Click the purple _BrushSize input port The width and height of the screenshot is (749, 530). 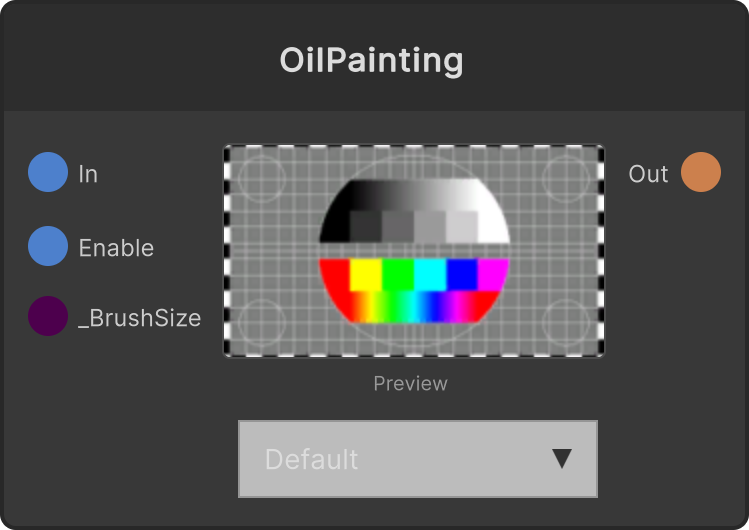click(x=48, y=316)
